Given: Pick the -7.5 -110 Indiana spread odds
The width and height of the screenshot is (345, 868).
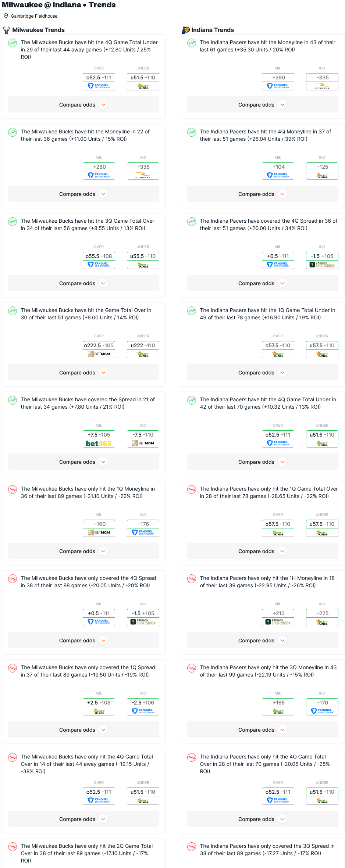Looking at the screenshot, I should click(143, 435).
